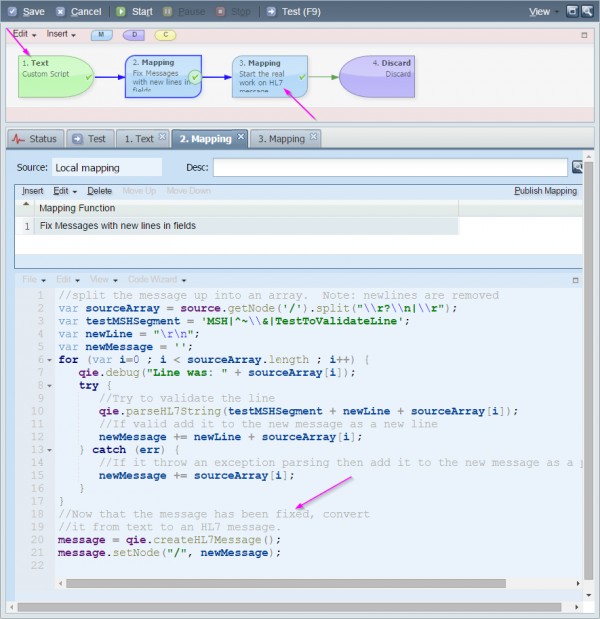Click the search icon beside Desc field
The height and width of the screenshot is (619, 600).
coord(577,167)
